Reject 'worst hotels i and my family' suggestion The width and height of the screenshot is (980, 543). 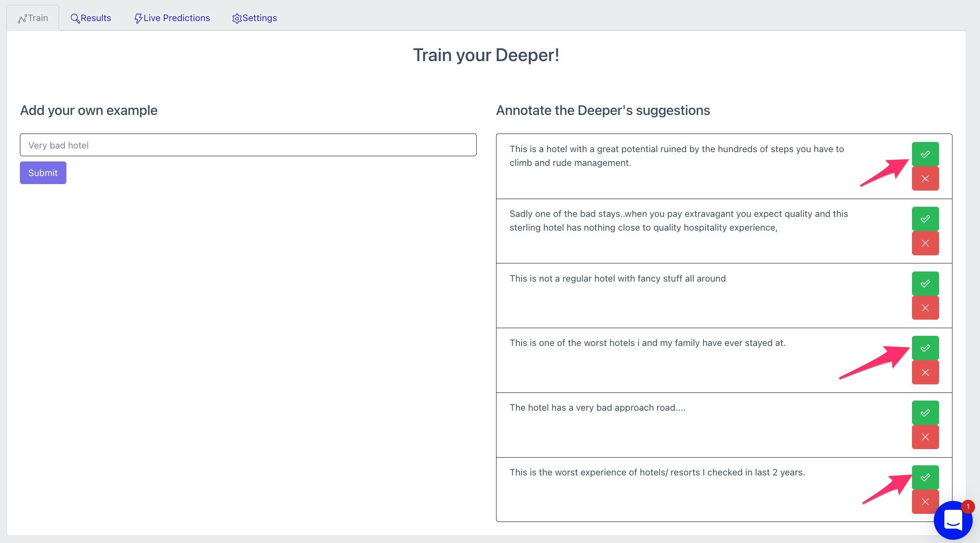tap(925, 372)
